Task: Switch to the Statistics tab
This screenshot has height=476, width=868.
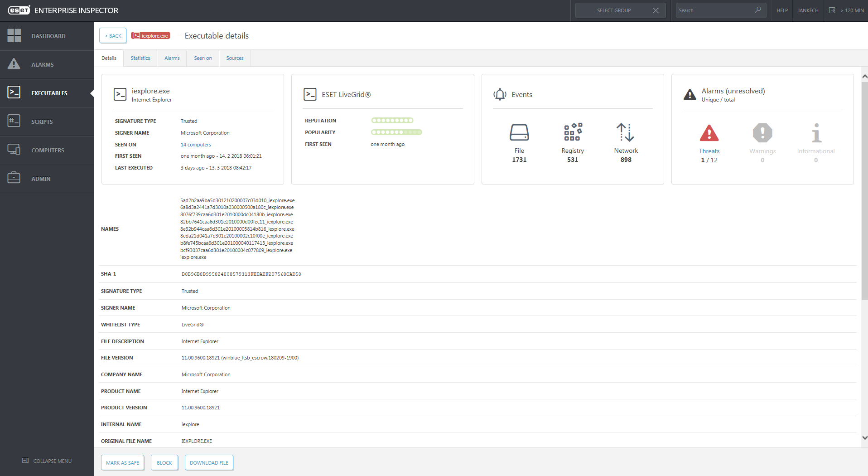Action: 140,58
